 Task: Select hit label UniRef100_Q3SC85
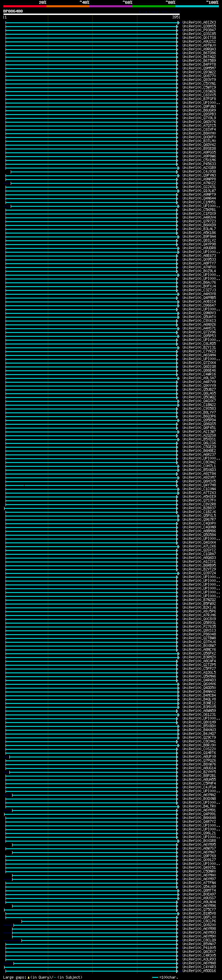pyautogui.click(x=199, y=34)
